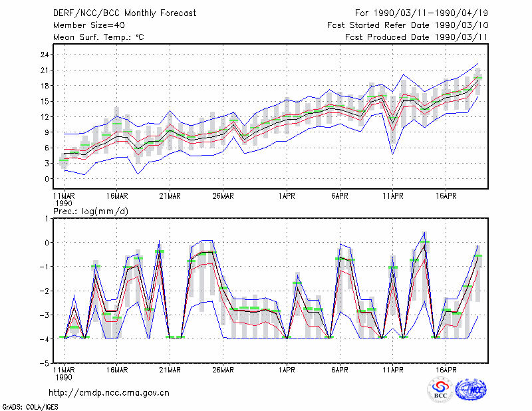The width and height of the screenshot is (532, 411).
Task: Click 6APR marker on precipitation chart axis
Action: [340, 370]
